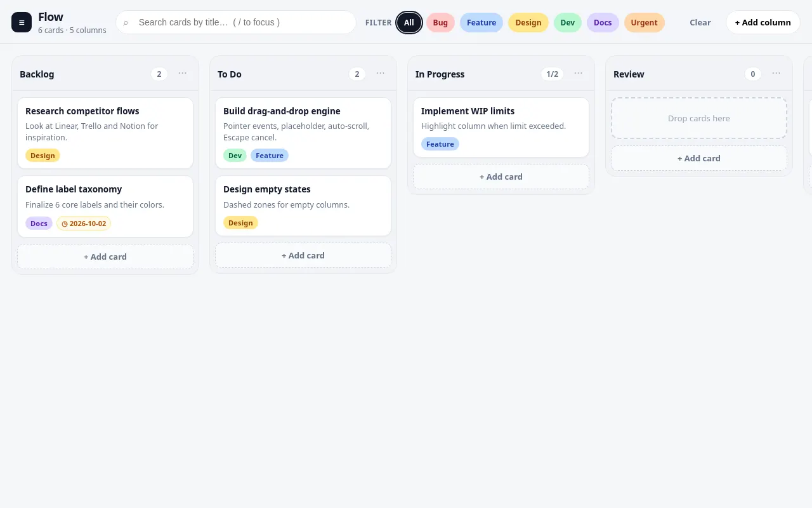Screen dimensions: 812x508
Task: Click the Flow app logo icon
Action: pos(22,22)
